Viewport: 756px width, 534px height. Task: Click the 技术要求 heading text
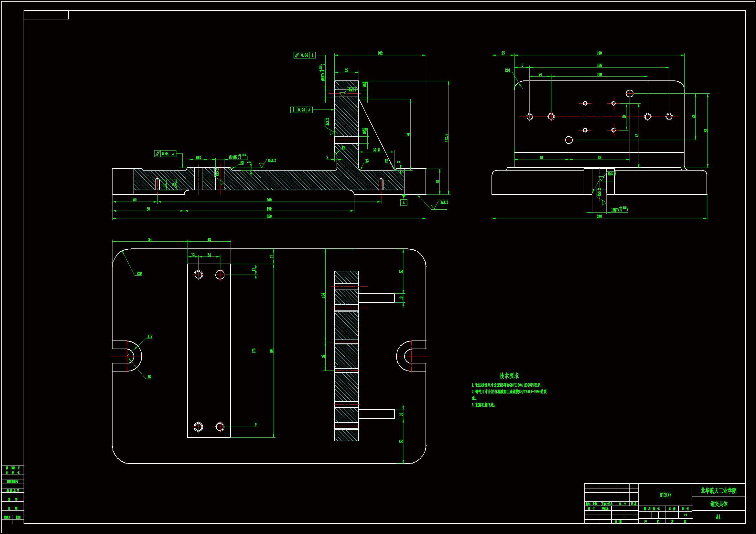[509, 375]
